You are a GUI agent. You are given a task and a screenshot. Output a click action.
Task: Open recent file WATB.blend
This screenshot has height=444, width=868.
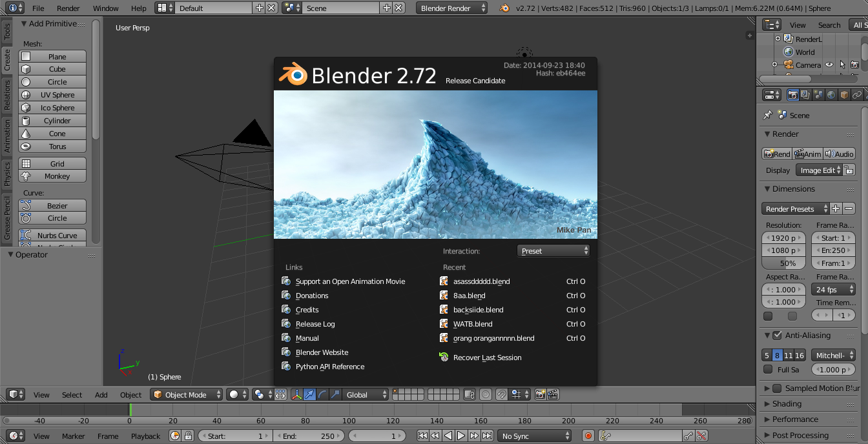coord(473,324)
